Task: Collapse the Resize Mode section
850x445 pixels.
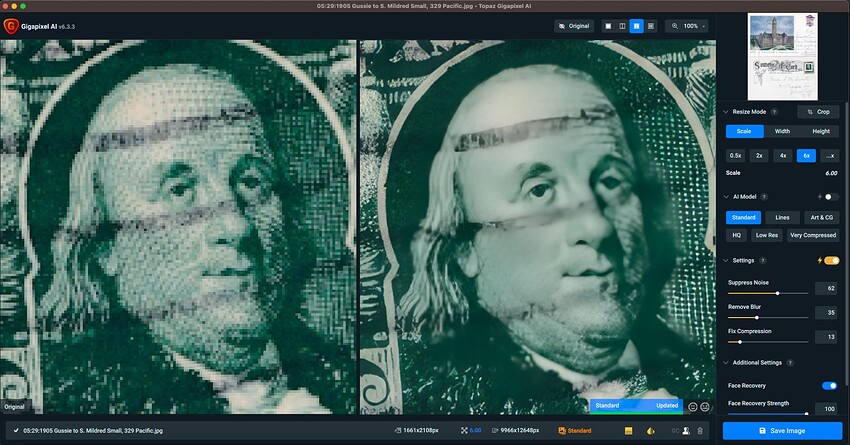Action: click(x=726, y=112)
